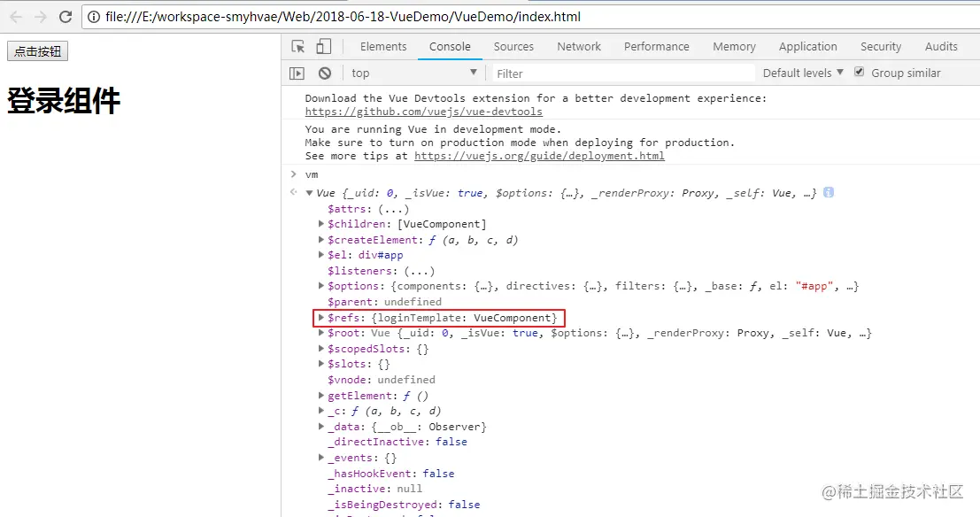Select the Console tab

tap(450, 46)
